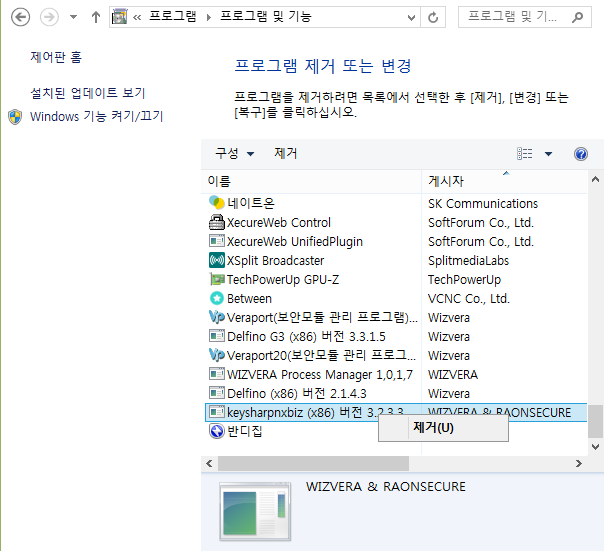Open the recent locations dropdown arrow
Viewport: 604px width, 551px height.
(x=73, y=17)
